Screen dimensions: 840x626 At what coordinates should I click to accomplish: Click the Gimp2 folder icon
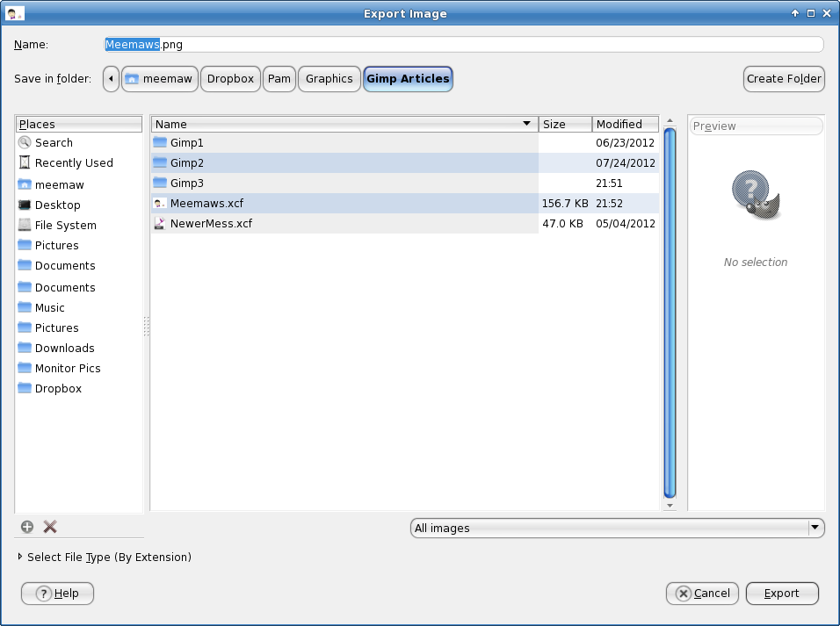[x=160, y=162]
